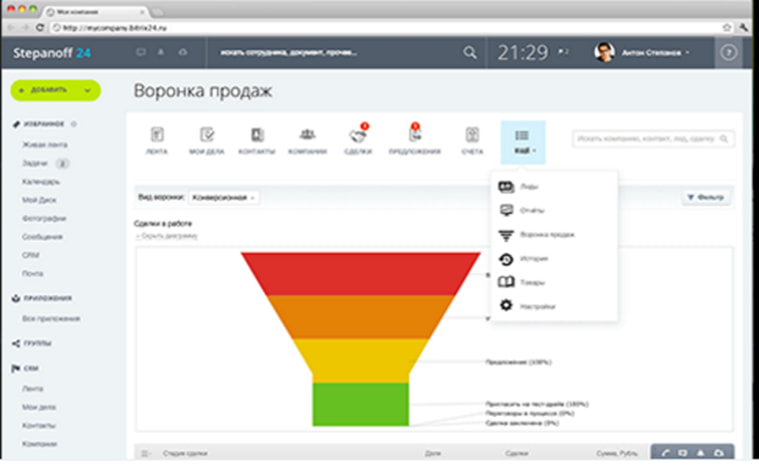Screen dimensions: 759x470
Task: Select История from the Ещё menu
Action: tap(554, 259)
